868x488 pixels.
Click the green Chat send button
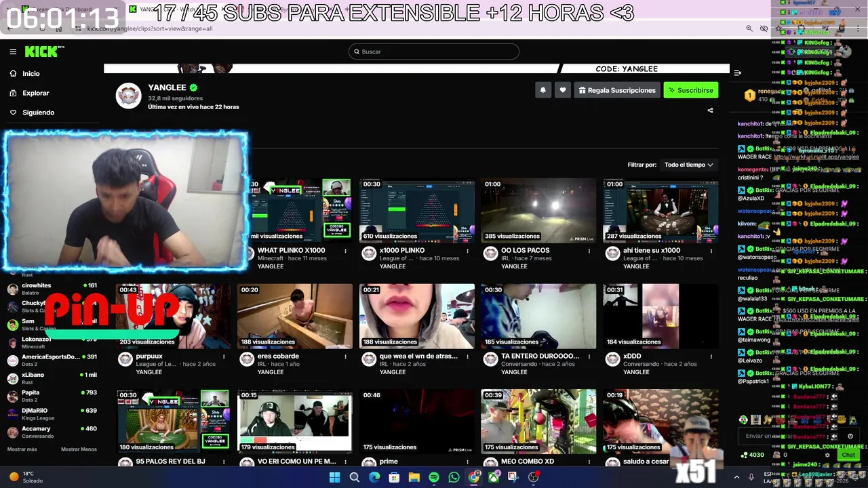point(848,455)
